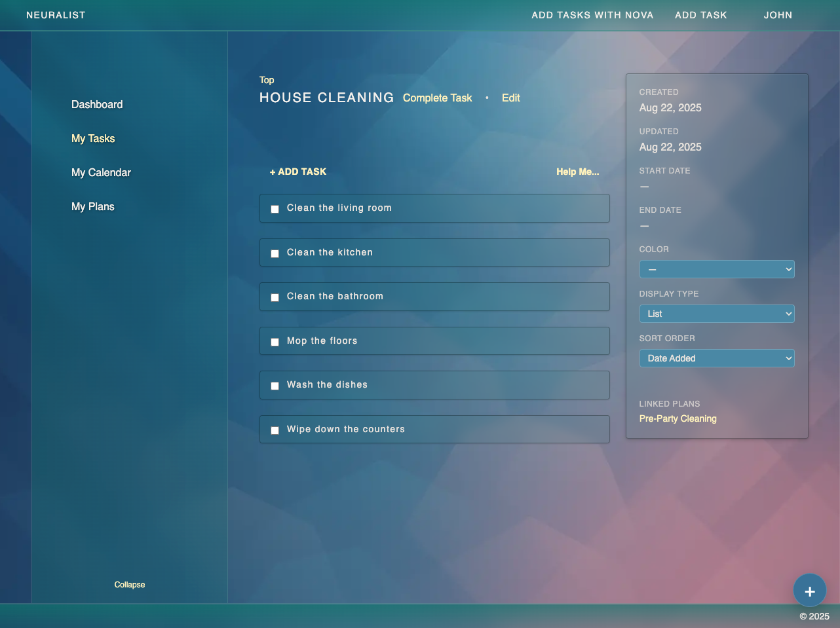Navigate to My Tasks
The image size is (840, 628).
93,138
